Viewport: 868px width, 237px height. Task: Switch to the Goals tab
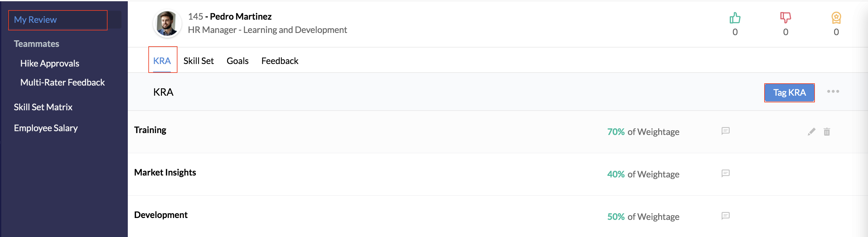pyautogui.click(x=238, y=61)
